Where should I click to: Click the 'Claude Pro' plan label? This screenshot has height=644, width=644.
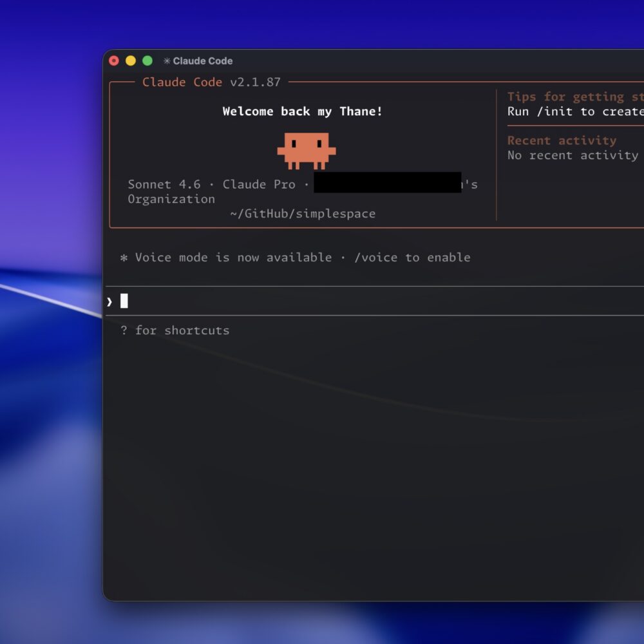[x=259, y=185]
